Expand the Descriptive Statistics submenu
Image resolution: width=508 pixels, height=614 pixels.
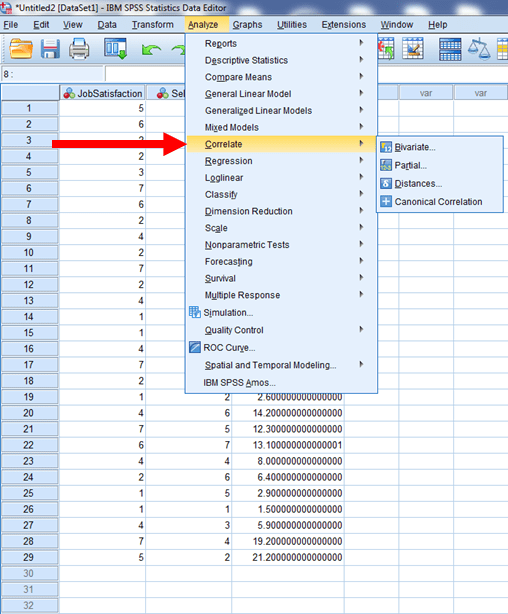281,60
